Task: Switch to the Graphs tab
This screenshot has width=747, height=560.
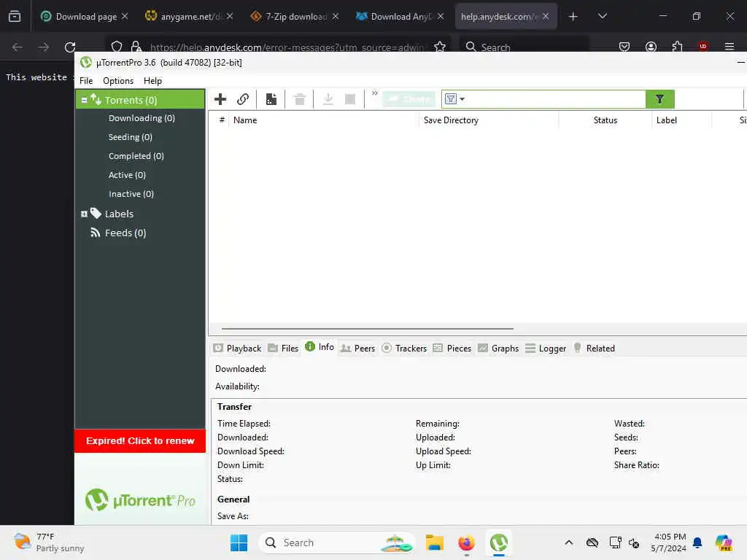Action: click(x=498, y=348)
